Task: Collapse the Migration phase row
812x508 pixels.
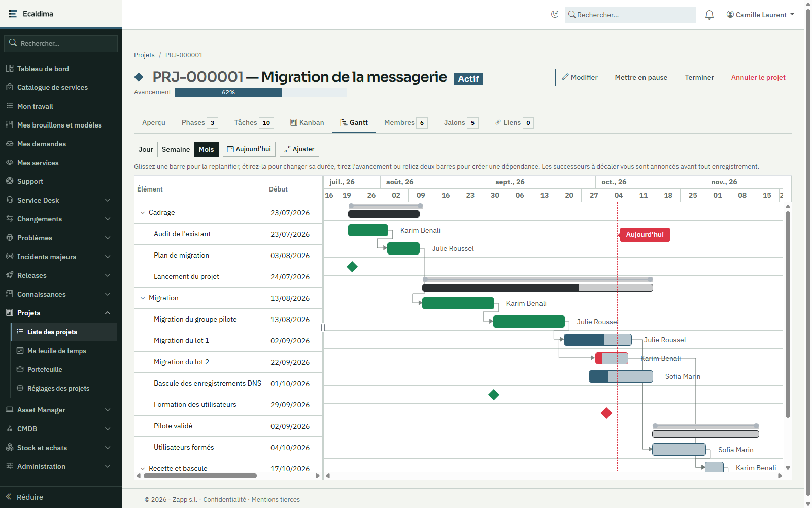Action: pyautogui.click(x=143, y=298)
